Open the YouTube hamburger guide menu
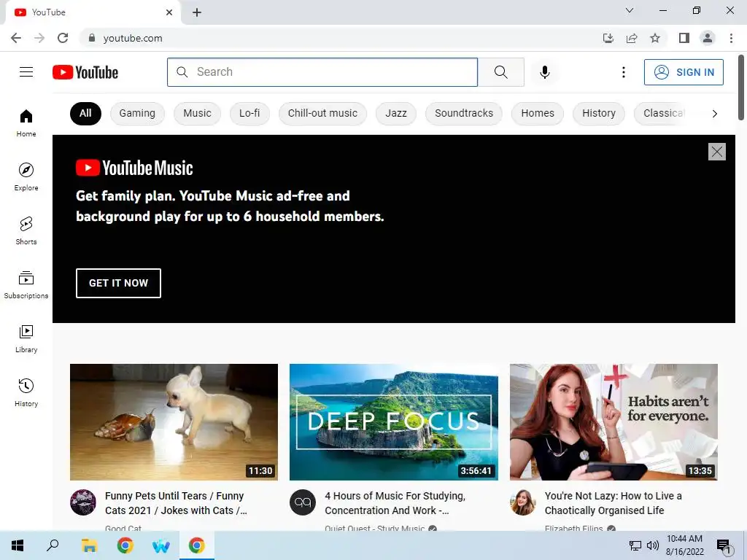 [x=26, y=72]
